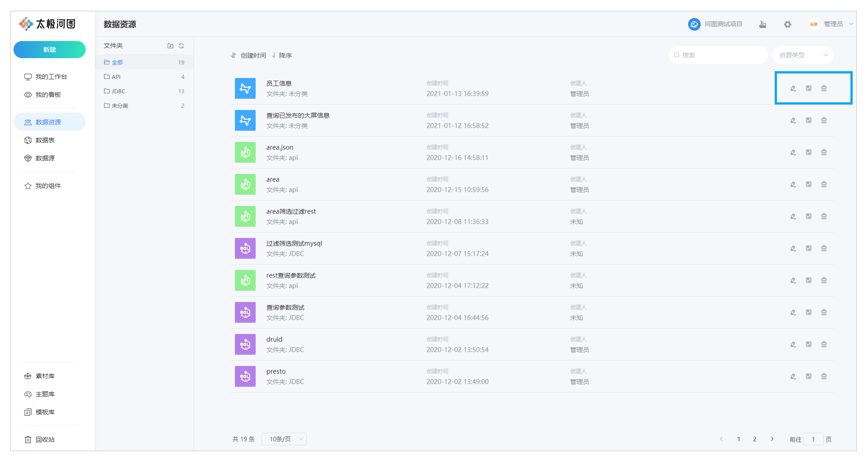Delete the rest查询参数测试 resource

tap(824, 280)
